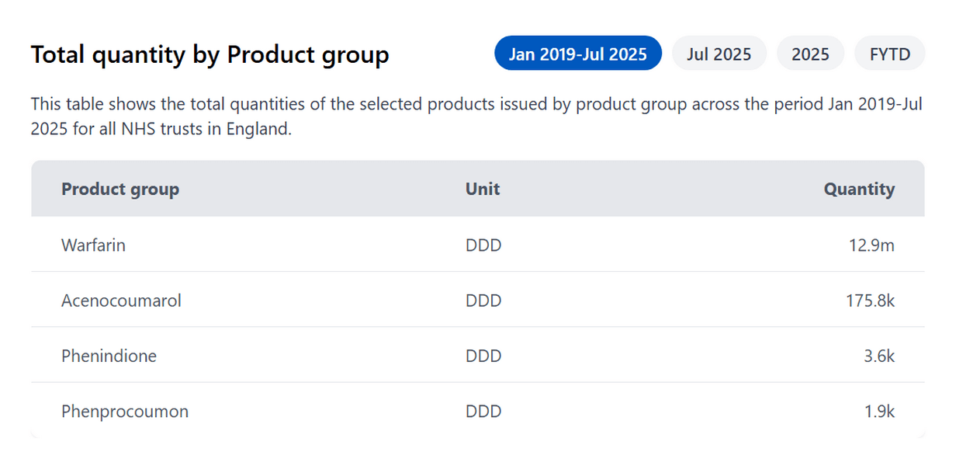980x476 pixels.
Task: Select the Phenindione product group row
Action: [109, 356]
